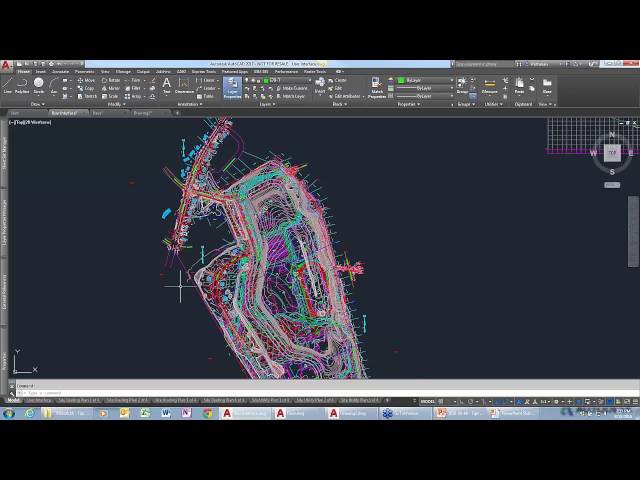The width and height of the screenshot is (640, 480).
Task: Open the lineweight ByLayer dropdown
Action: point(425,88)
